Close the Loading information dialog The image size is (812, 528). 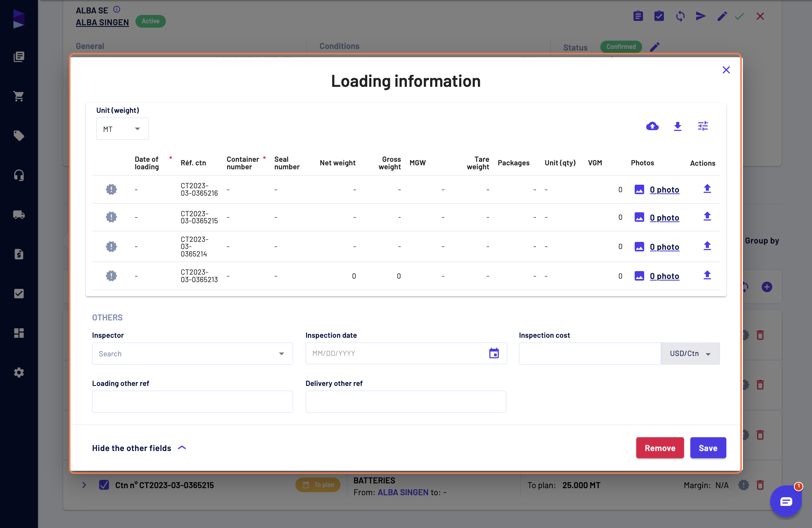coord(726,70)
